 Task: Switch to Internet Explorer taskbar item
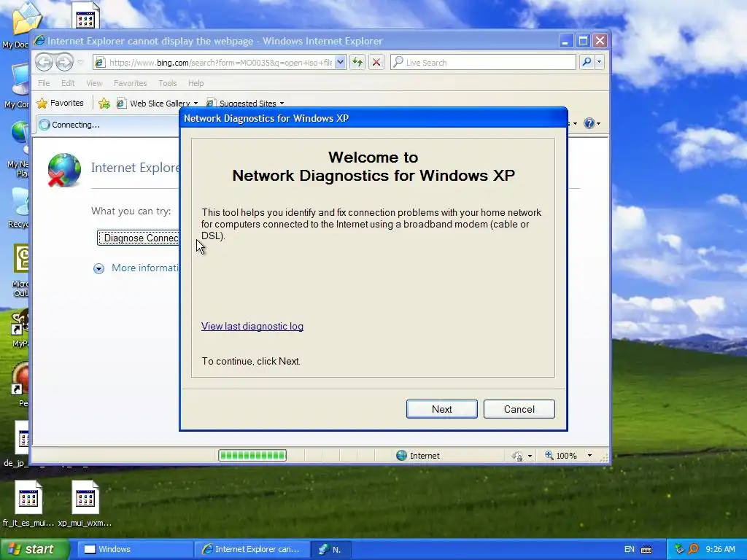click(x=252, y=549)
